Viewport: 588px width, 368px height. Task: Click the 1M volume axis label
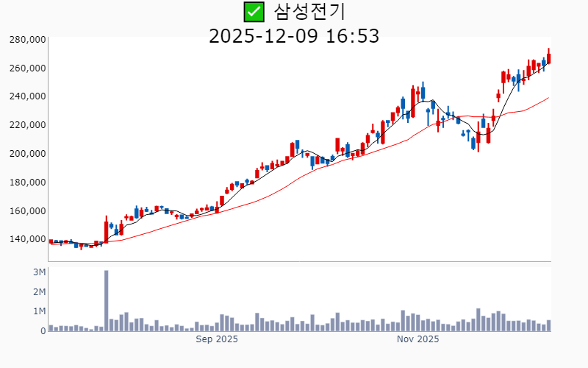(x=40, y=311)
